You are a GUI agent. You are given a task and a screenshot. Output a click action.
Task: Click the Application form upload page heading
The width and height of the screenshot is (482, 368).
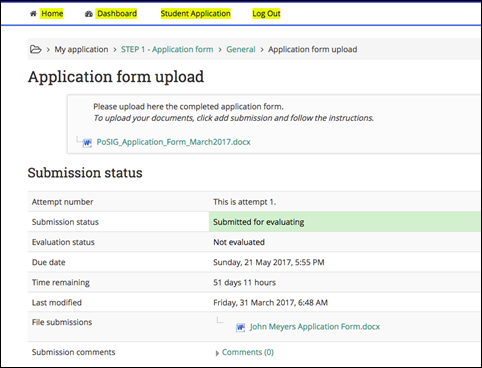116,77
